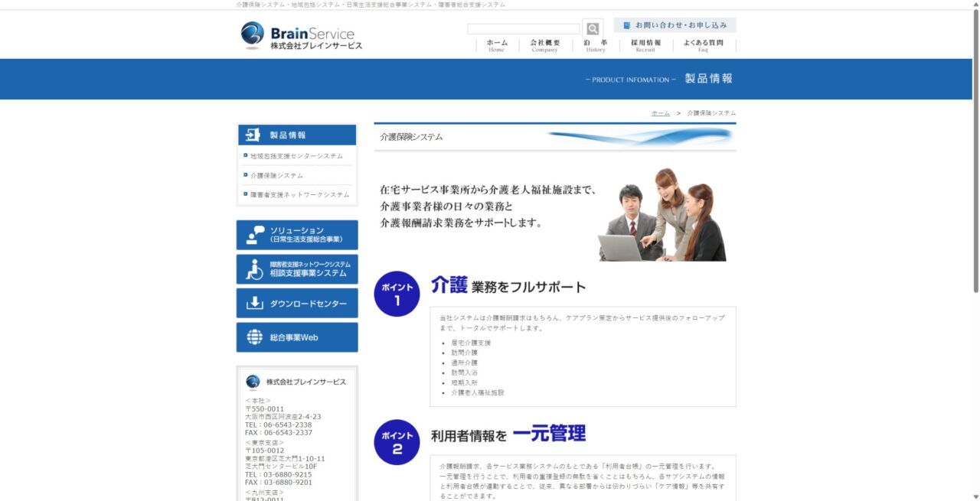The height and width of the screenshot is (501, 980).
Task: Click the book icon beside お問い合わせ
Action: pos(627,25)
